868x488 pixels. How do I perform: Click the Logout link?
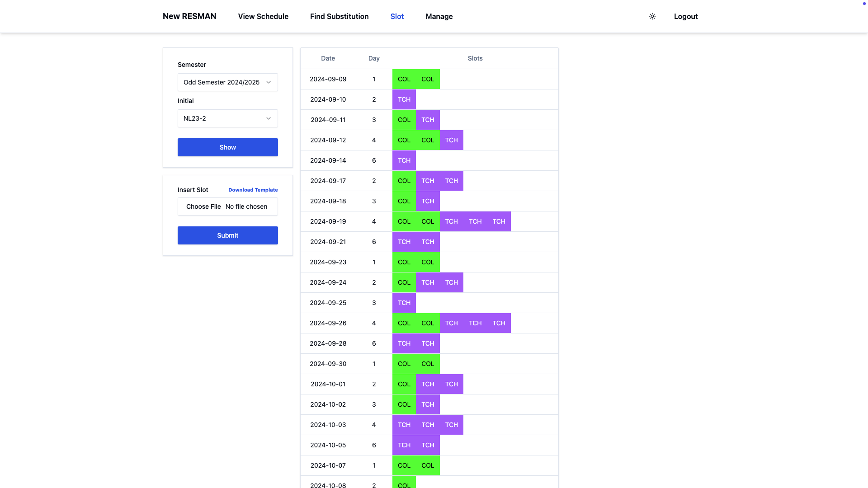[x=685, y=16]
